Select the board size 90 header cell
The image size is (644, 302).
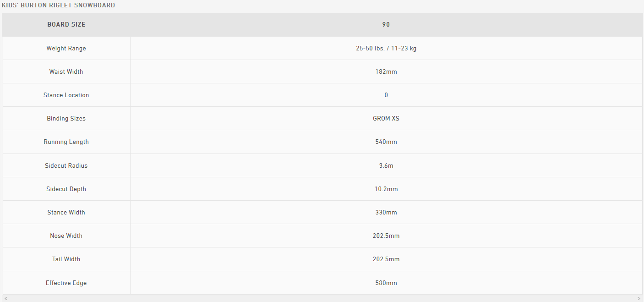click(x=386, y=25)
